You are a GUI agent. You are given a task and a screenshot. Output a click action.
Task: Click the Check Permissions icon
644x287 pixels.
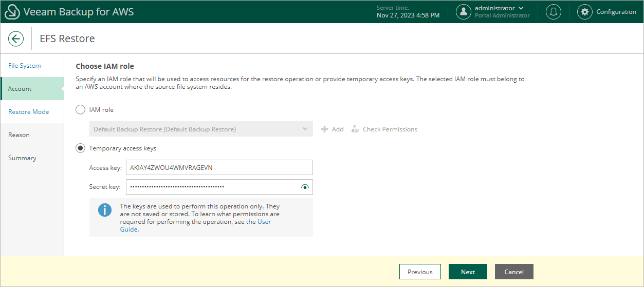(x=355, y=129)
